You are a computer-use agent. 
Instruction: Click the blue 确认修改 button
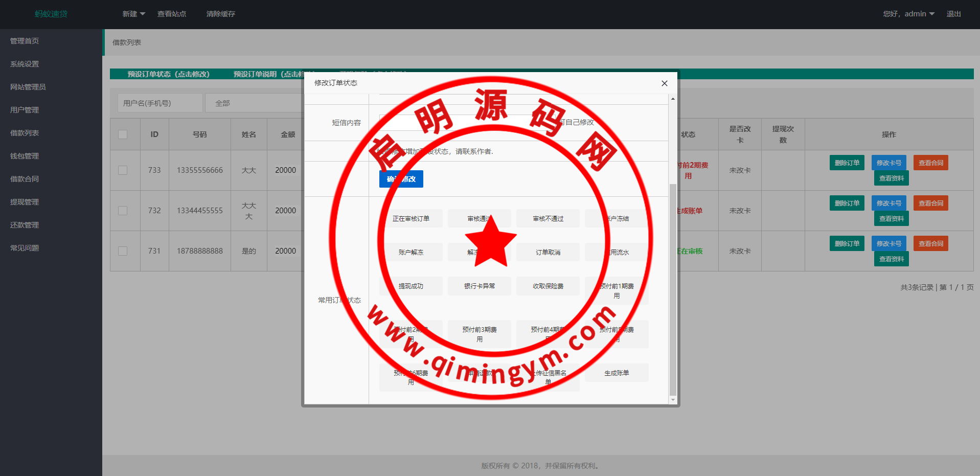pos(401,179)
